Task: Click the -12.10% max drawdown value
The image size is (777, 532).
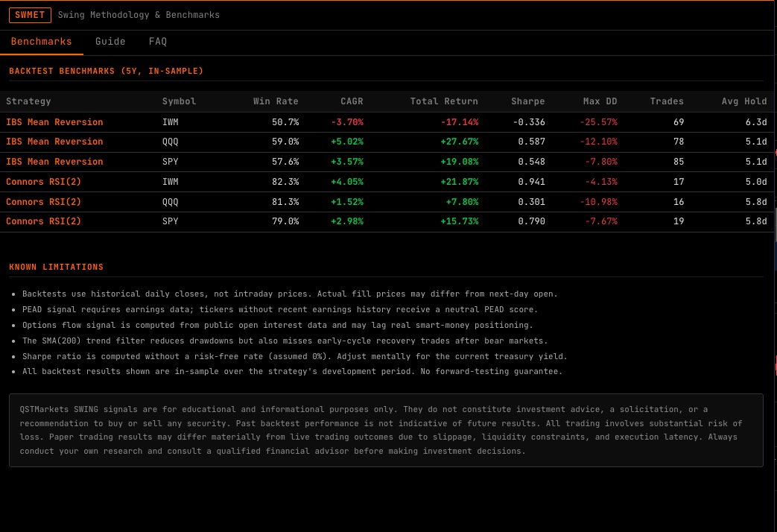Action: pyautogui.click(x=599, y=142)
